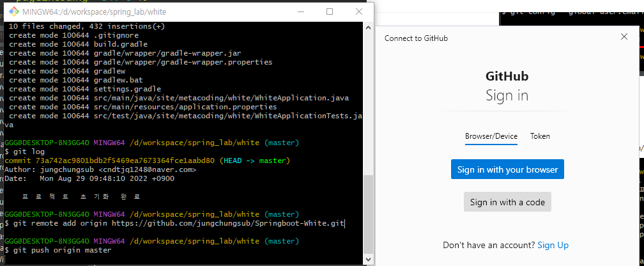Click the Git Bash icon in the title bar
Image resolution: width=644 pixels, height=266 pixels.
tap(13, 12)
